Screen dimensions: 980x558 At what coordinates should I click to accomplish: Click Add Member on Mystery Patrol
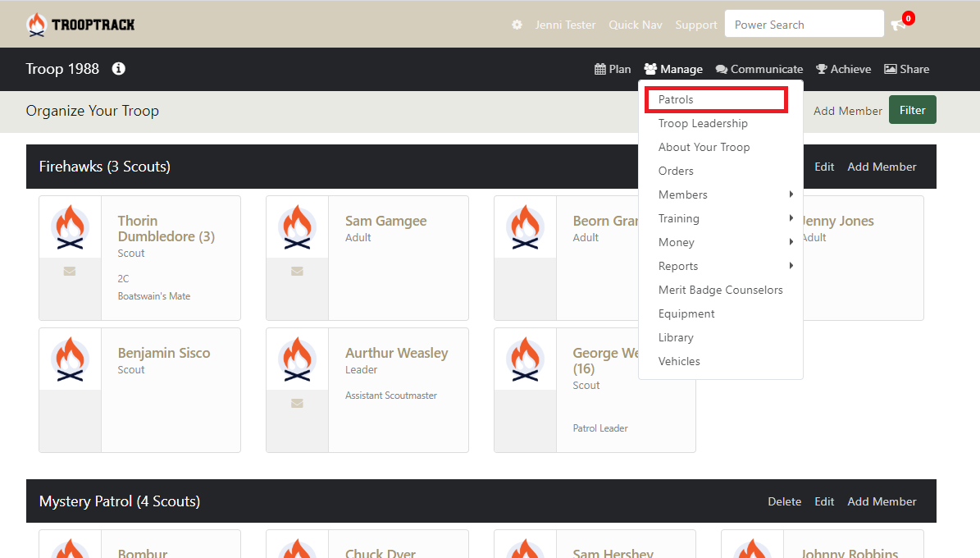[x=882, y=501]
